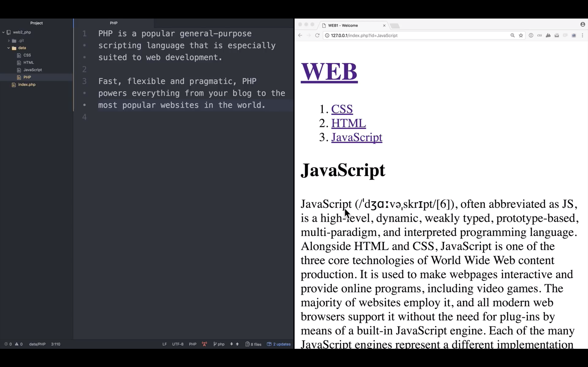588x367 pixels.
Task: Click the browser back arrow
Action: [300, 35]
